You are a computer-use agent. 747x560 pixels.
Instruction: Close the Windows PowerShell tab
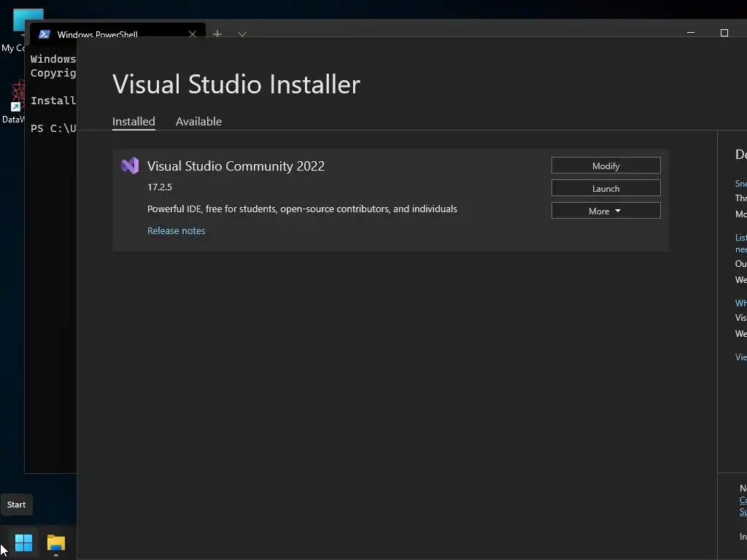point(193,34)
